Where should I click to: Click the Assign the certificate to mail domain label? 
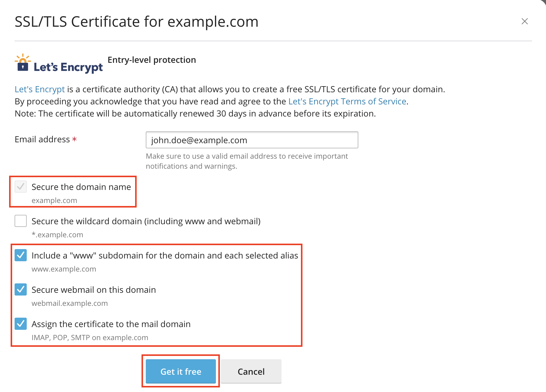(111, 324)
